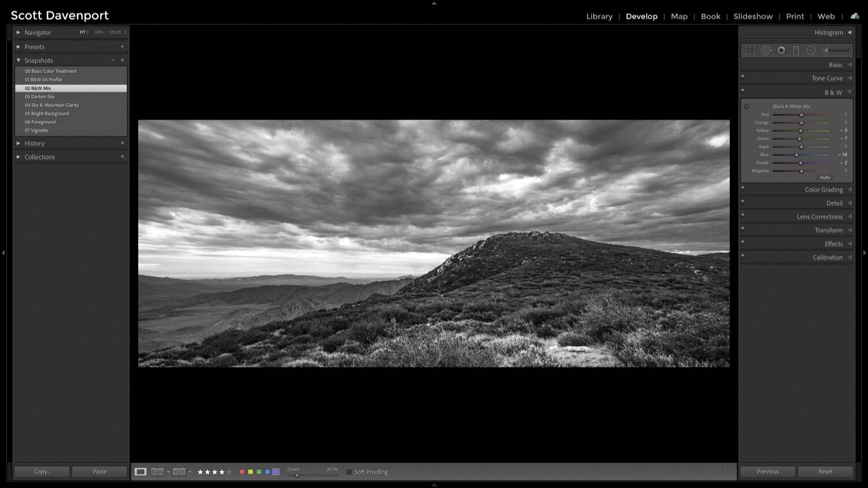868x488 pixels.
Task: Adjust the Zoom slider in toolbar
Action: pos(297,475)
